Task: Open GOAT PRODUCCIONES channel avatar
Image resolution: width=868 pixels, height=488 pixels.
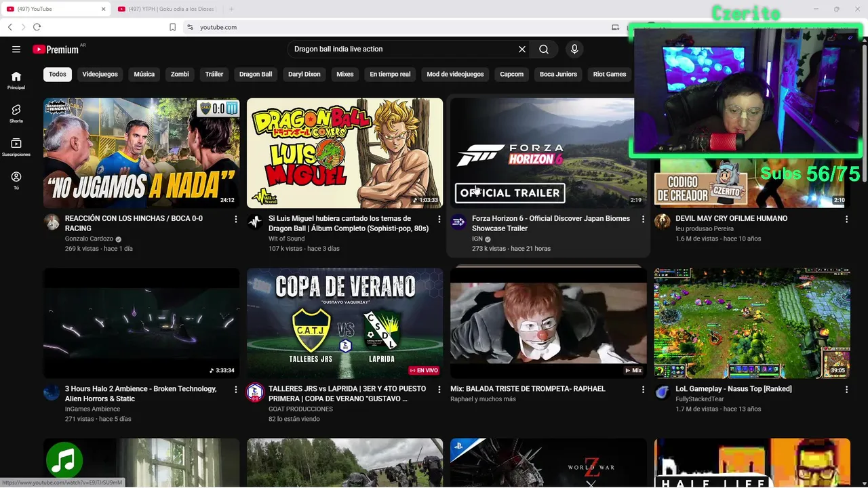Action: 255,392
